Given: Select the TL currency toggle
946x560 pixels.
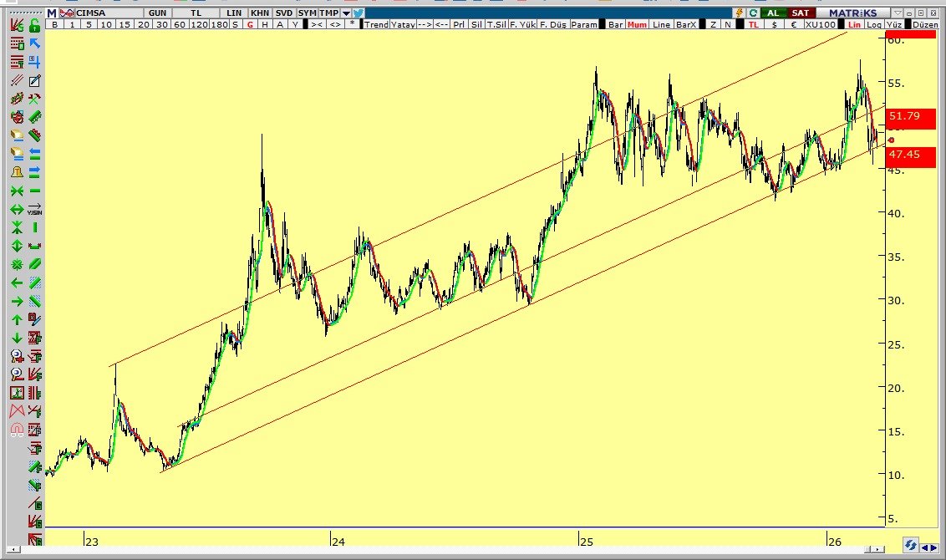Looking at the screenshot, I should [x=754, y=24].
